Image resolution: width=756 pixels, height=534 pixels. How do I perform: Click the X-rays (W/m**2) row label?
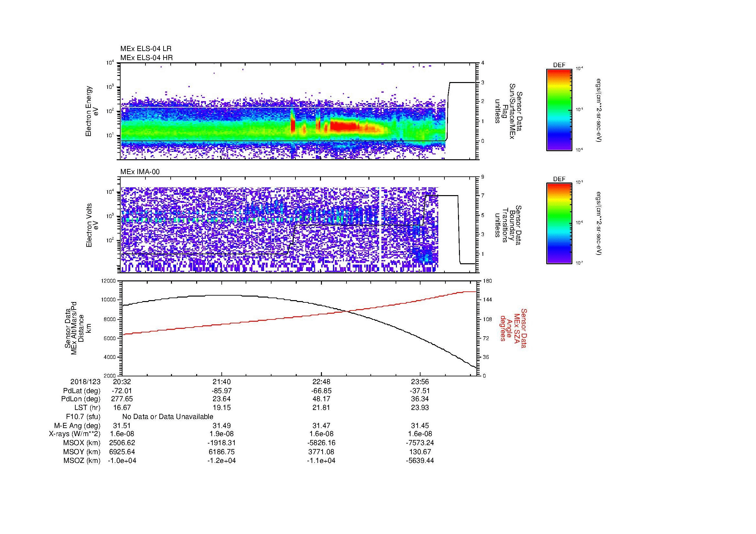point(75,434)
